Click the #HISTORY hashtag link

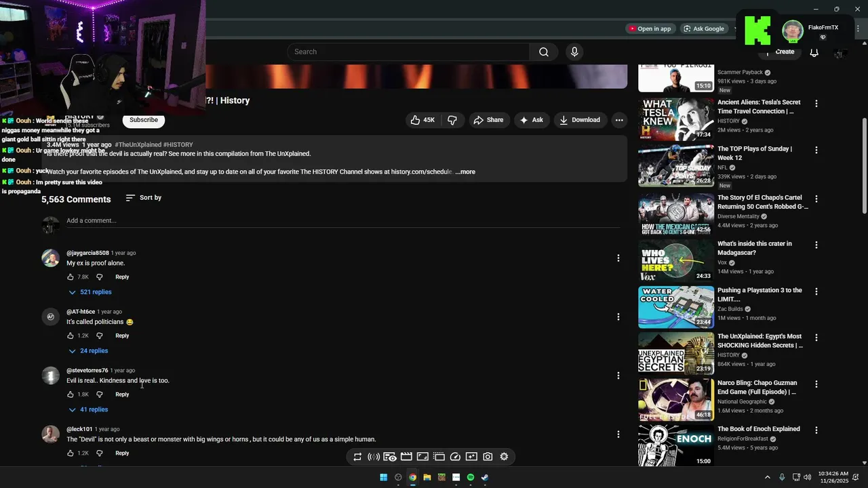click(178, 145)
